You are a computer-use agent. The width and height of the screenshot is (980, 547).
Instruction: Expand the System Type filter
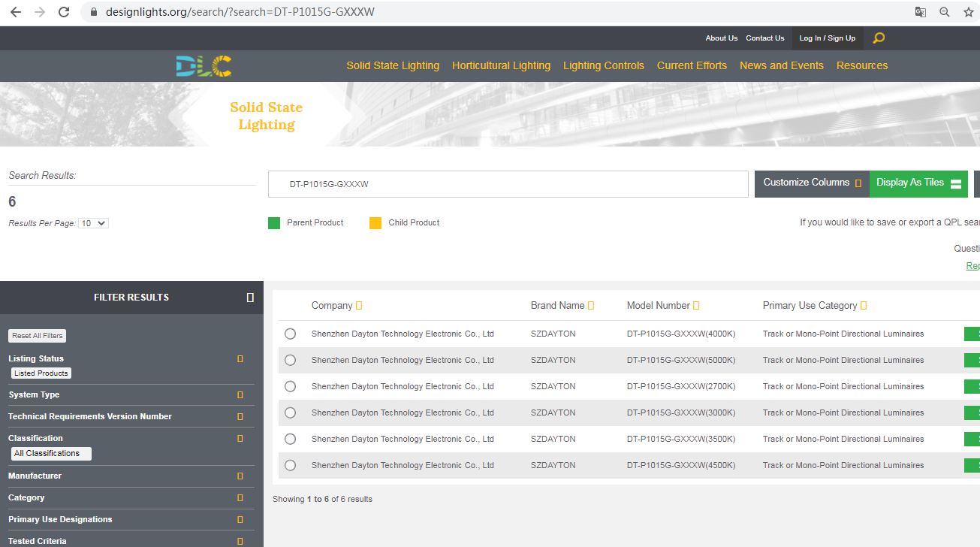point(240,395)
